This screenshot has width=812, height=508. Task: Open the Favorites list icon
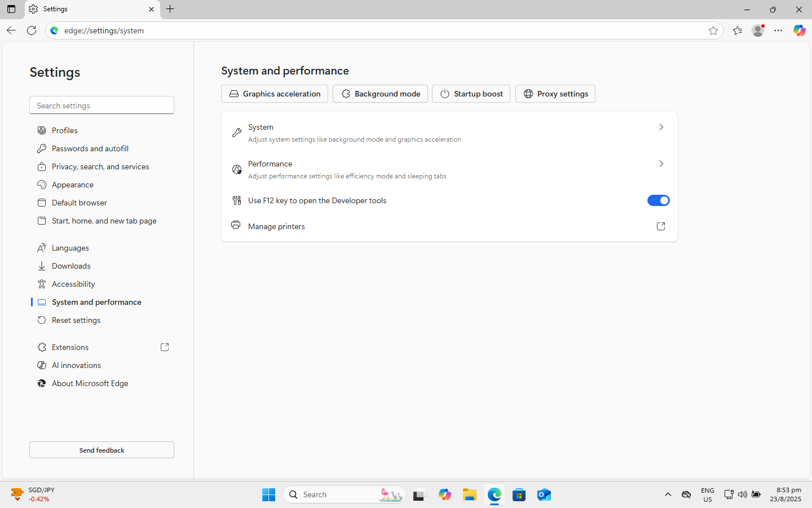pyautogui.click(x=738, y=30)
